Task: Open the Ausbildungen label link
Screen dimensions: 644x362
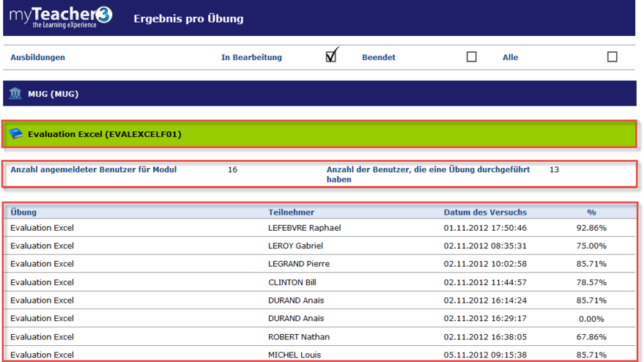Action: [37, 57]
